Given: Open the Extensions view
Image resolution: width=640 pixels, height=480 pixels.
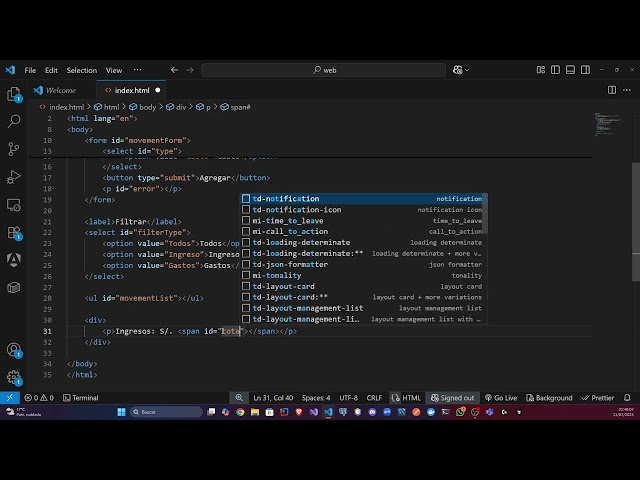Looking at the screenshot, I should 14,232.
